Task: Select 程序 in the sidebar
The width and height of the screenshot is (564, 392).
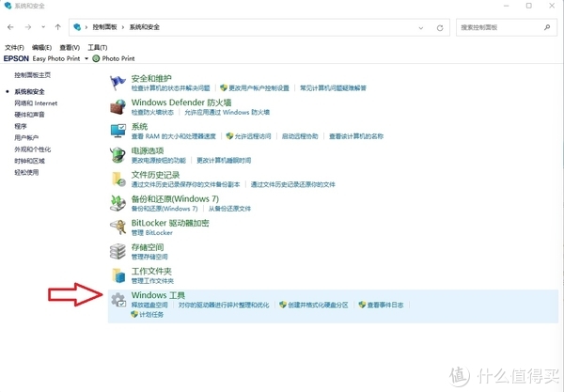Action: coord(21,126)
